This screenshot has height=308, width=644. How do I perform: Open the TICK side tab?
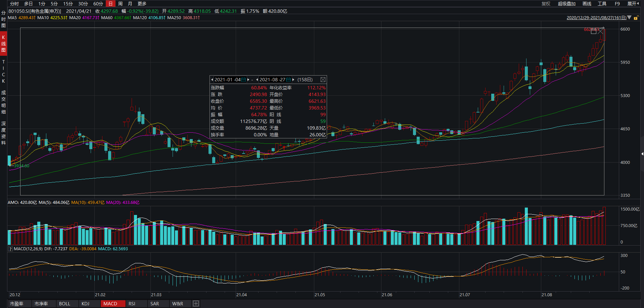click(3, 72)
